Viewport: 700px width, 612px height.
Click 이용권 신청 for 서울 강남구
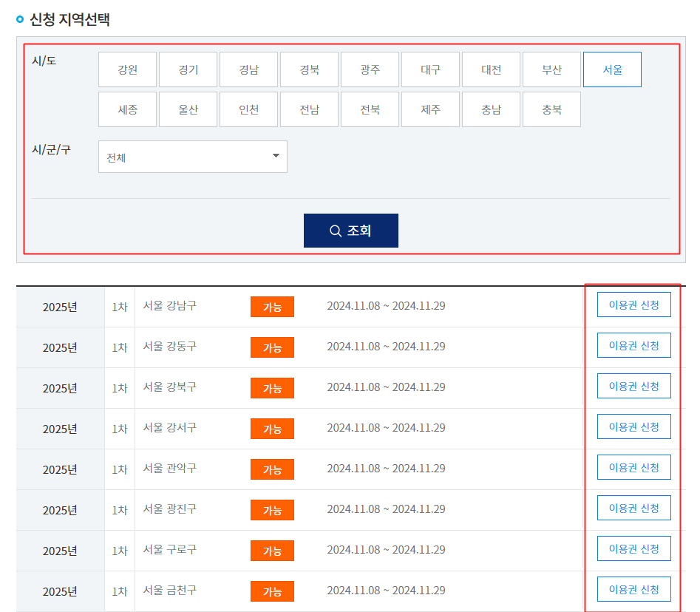[633, 305]
